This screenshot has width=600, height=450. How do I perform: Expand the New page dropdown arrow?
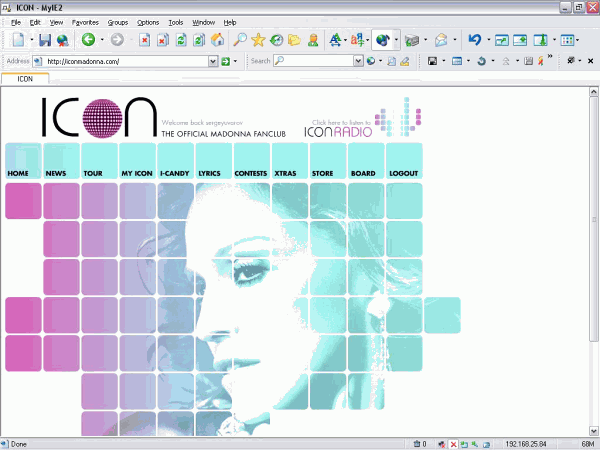tap(32, 39)
